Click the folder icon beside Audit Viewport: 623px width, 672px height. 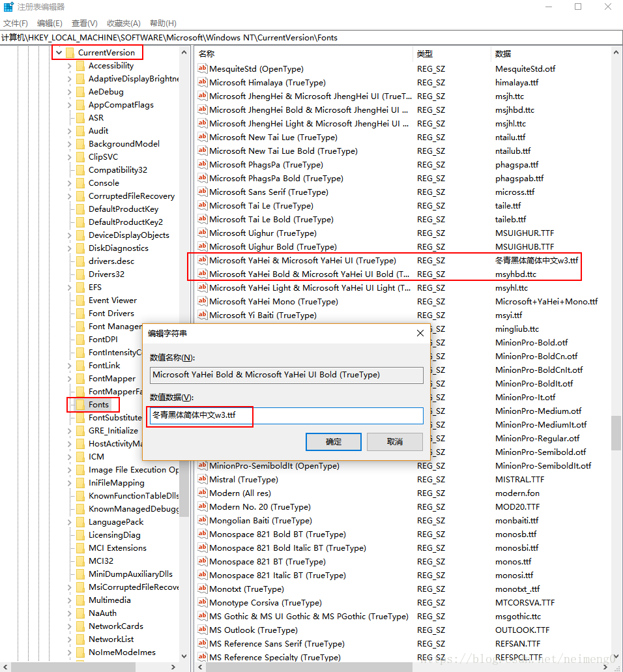coord(80,131)
